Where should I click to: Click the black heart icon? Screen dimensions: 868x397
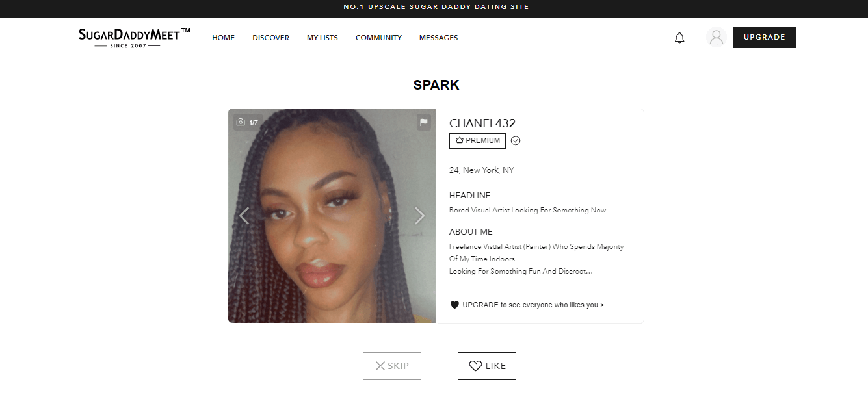(x=454, y=305)
